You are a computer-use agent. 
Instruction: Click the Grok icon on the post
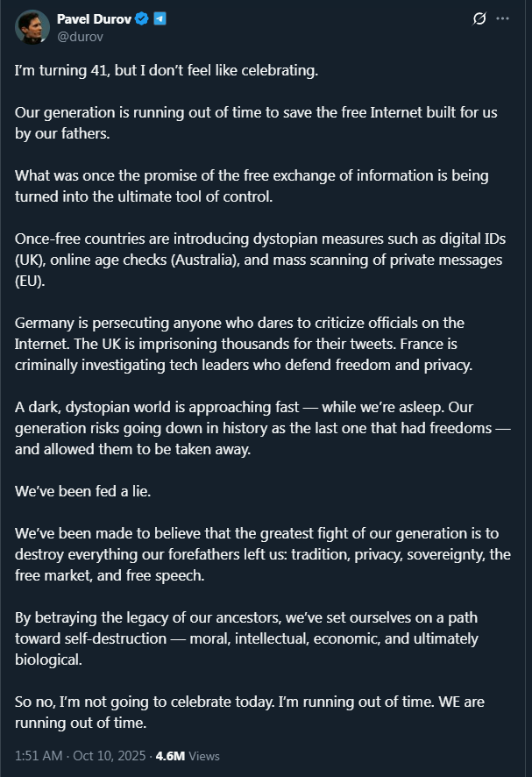(479, 18)
